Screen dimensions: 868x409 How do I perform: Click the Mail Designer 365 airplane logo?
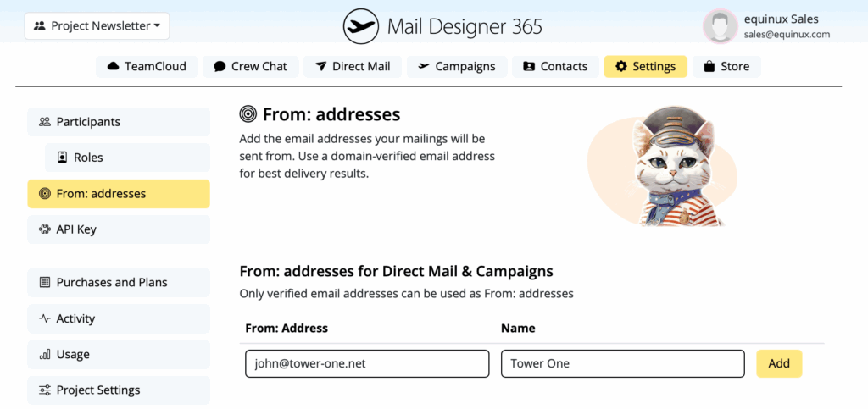(x=360, y=26)
